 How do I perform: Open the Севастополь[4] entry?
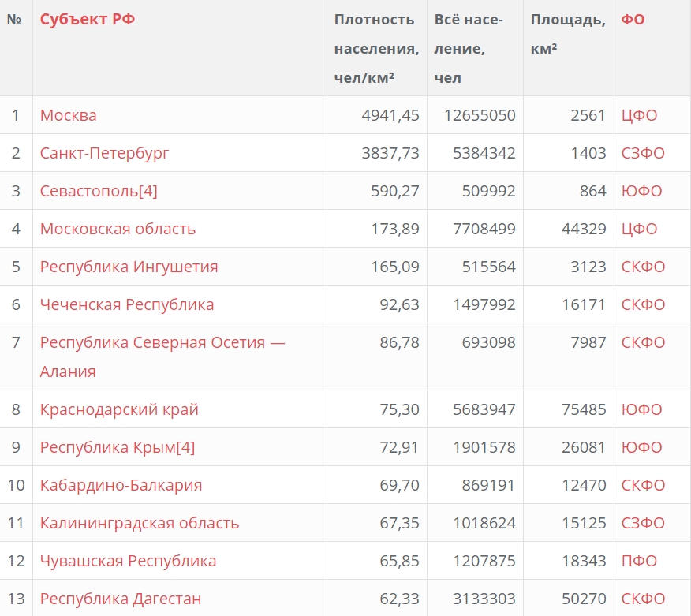click(x=99, y=191)
